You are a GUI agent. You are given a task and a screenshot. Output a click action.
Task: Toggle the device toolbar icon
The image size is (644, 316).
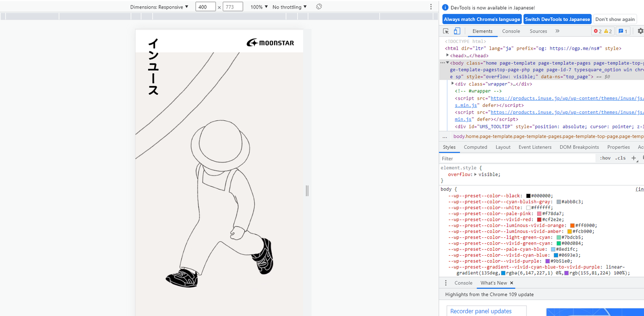[457, 31]
